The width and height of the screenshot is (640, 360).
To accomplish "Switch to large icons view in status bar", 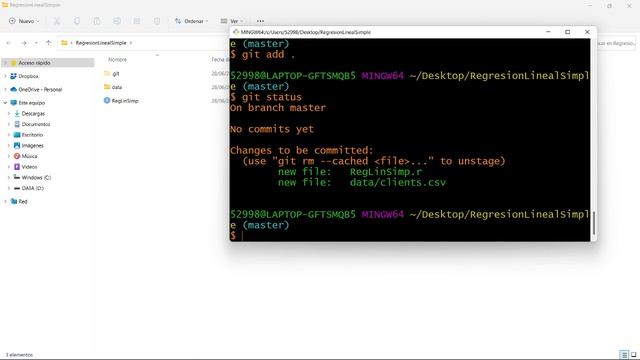I will pyautogui.click(x=633, y=355).
